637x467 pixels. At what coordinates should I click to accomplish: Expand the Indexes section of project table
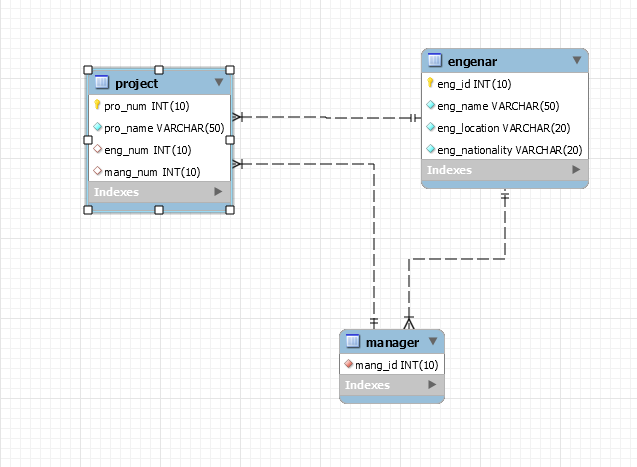pos(219,191)
